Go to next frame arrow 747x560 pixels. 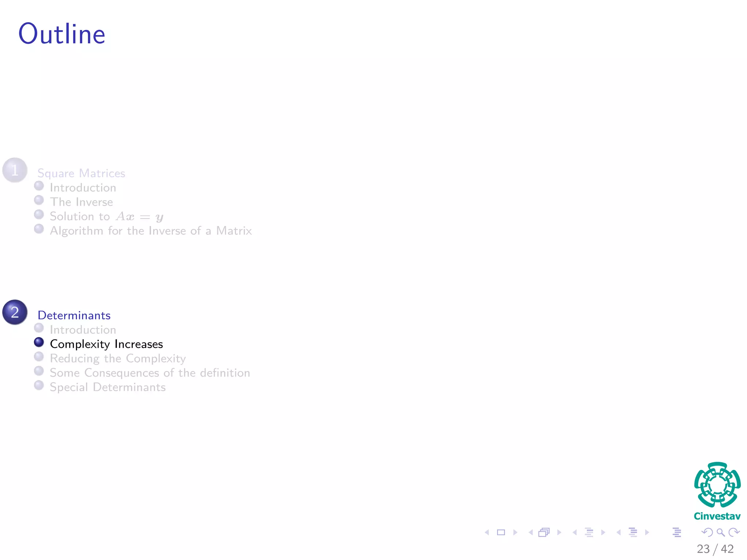559,533
